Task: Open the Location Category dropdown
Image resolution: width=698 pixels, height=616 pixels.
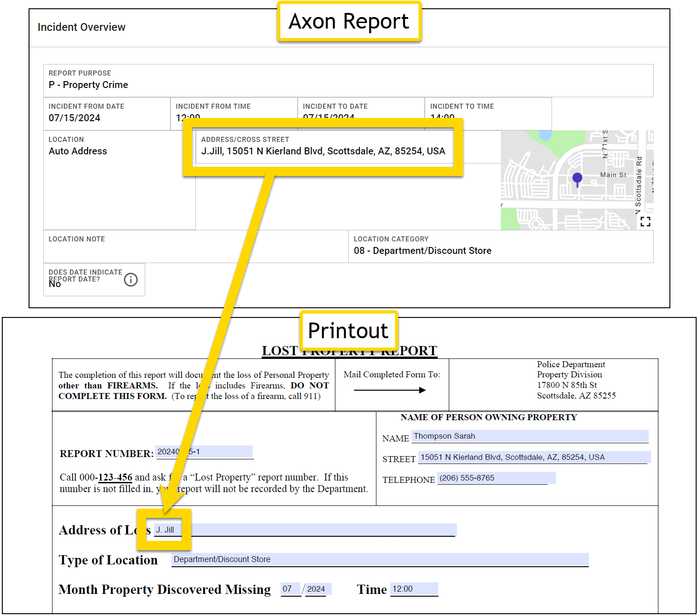Action: tap(500, 246)
